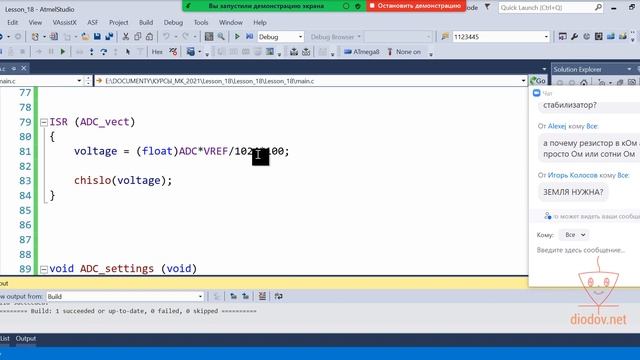The image size is (640, 360).
Task: Open the file path navigation dropdown
Action: click(523, 81)
